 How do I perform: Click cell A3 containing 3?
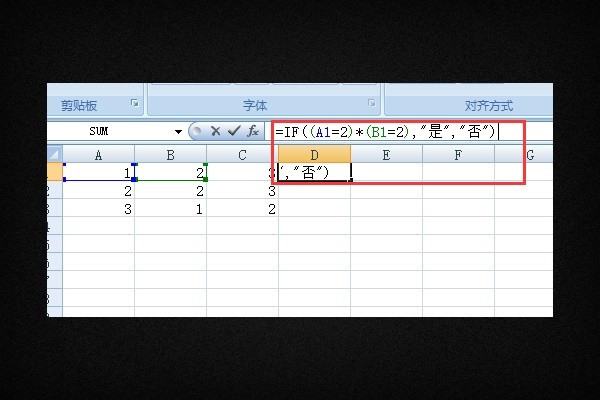(x=98, y=208)
